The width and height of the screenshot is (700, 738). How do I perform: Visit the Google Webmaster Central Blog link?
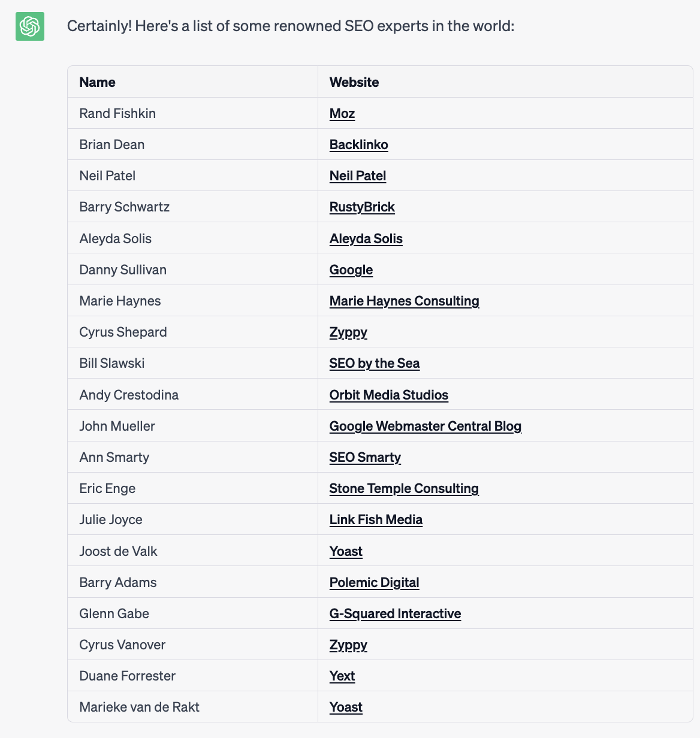click(425, 425)
